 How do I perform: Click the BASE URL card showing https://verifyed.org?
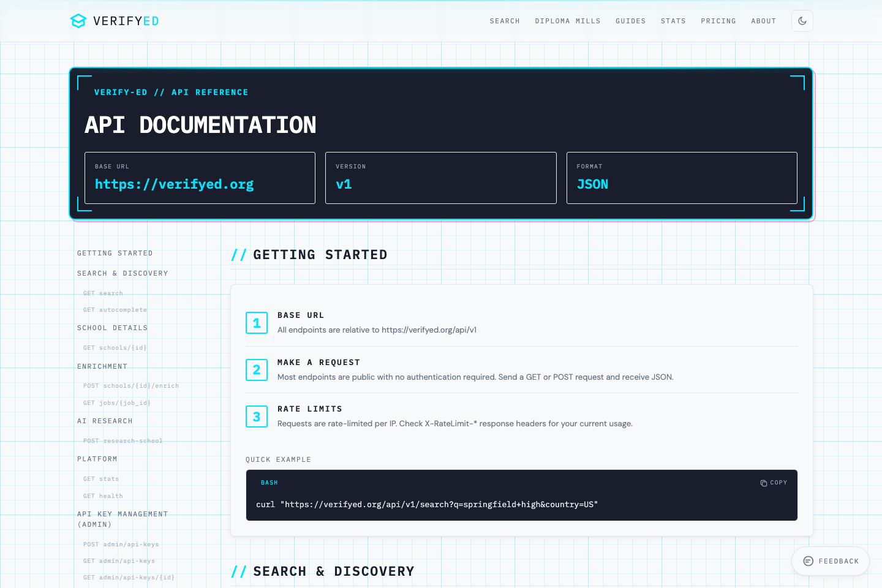(200, 178)
